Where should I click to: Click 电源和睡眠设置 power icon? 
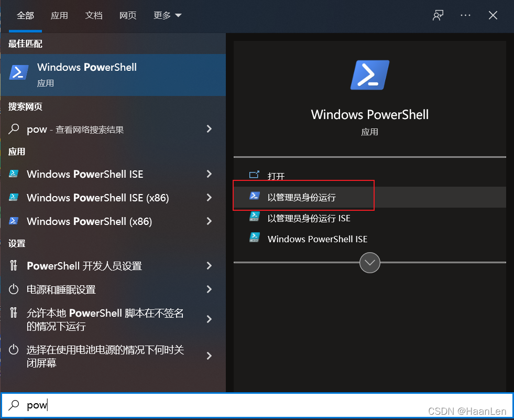(x=14, y=289)
